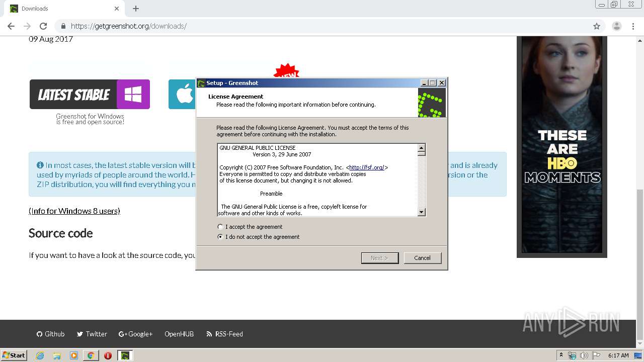
Task: Open the Twitter footer link
Action: point(92,334)
